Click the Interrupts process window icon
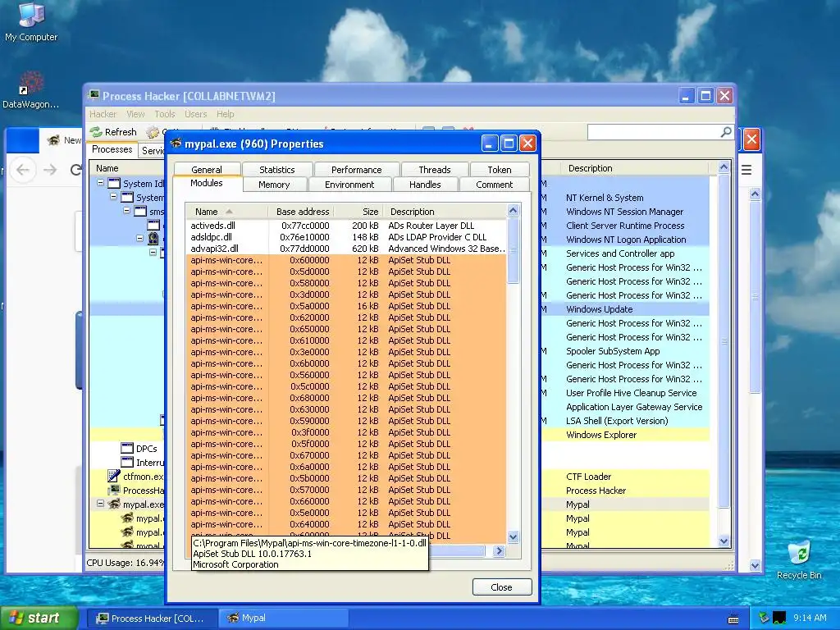The width and height of the screenshot is (840, 630). pyautogui.click(x=127, y=462)
